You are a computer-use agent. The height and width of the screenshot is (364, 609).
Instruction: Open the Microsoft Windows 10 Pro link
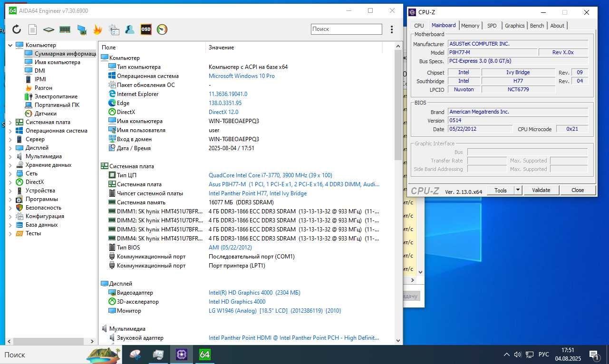242,76
